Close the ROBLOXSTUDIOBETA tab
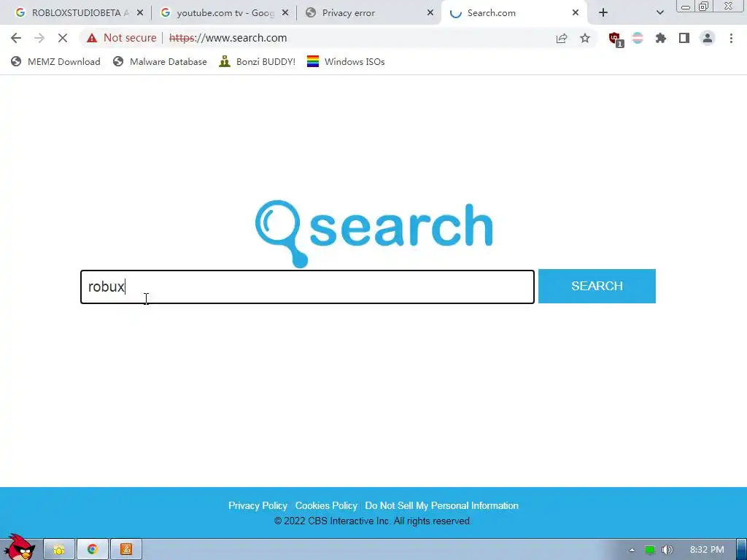The image size is (747, 560). point(140,13)
